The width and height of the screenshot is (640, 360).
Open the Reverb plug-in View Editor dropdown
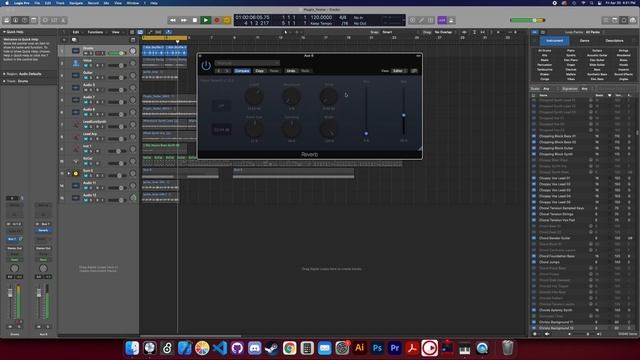399,71
